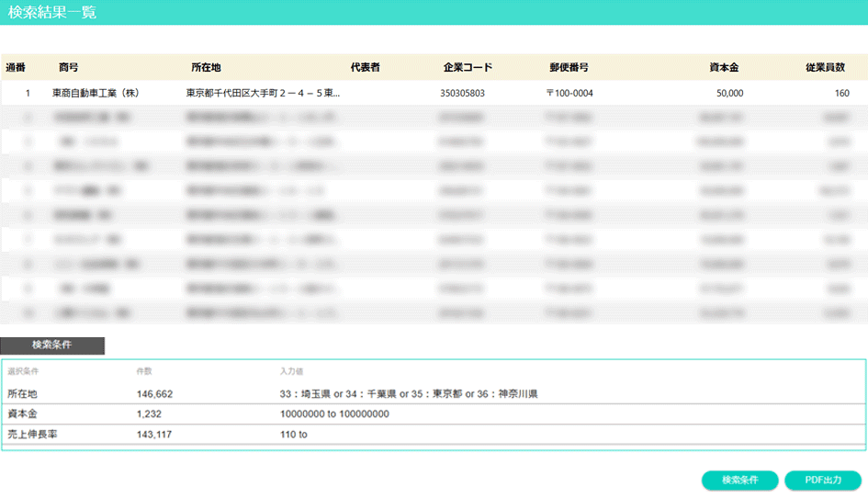The height and width of the screenshot is (498, 868).
Task: Open the dark 検索条件 tab label
Action: pos(52,345)
